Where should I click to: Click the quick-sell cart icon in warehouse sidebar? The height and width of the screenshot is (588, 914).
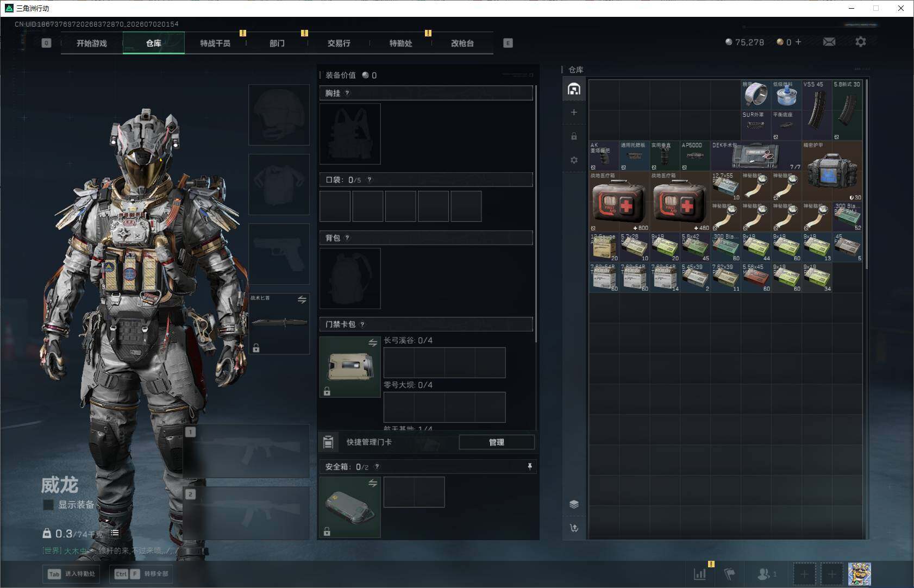[574, 528]
